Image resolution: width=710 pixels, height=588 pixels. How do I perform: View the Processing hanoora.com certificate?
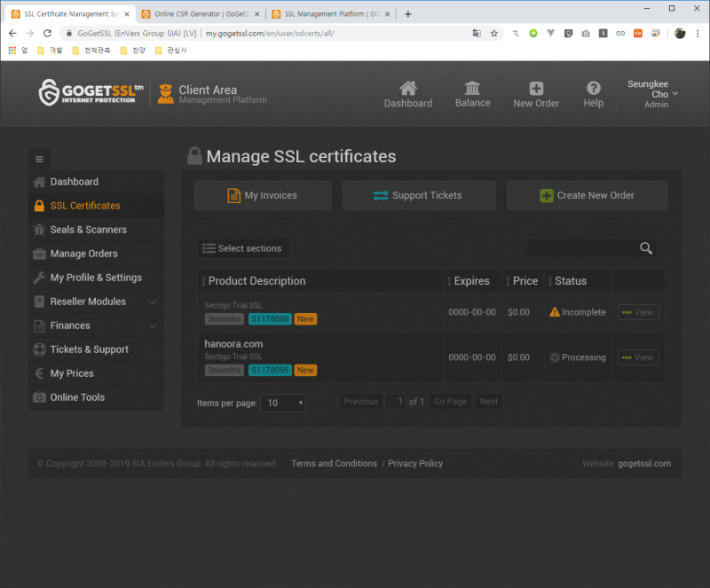tap(638, 357)
